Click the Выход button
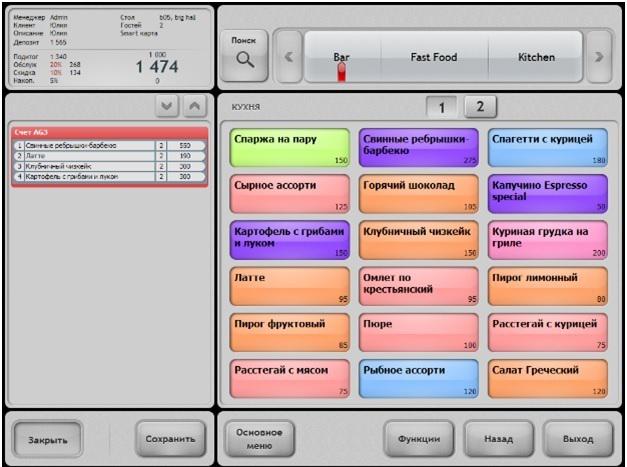627x467 pixels. (578, 439)
